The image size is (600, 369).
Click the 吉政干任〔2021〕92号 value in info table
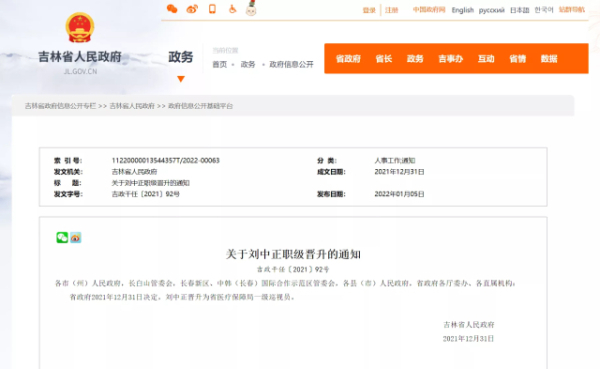click(145, 194)
